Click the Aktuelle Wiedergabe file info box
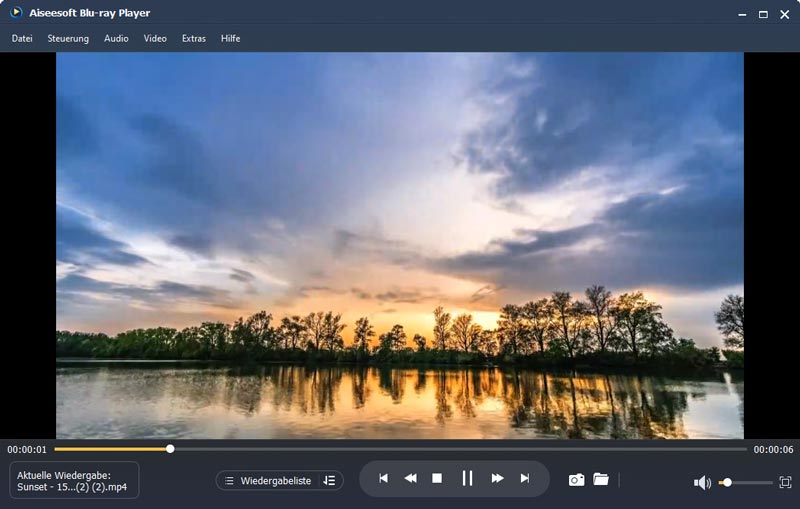800x509 pixels. click(x=74, y=480)
